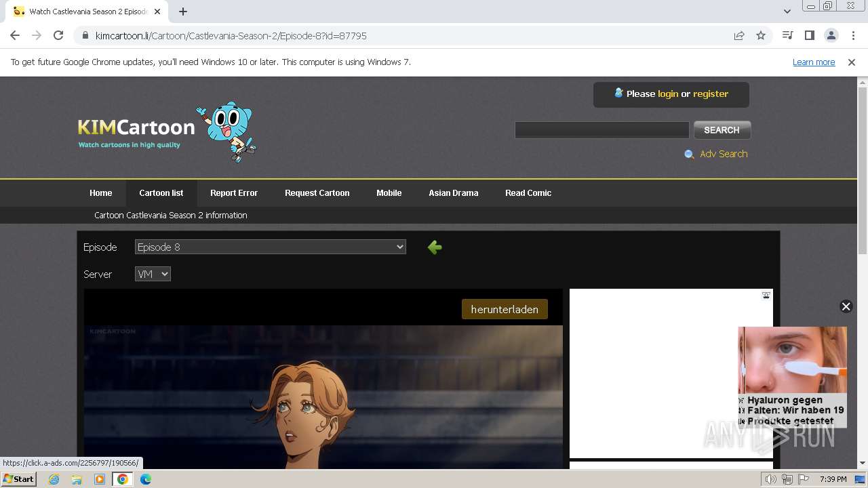
Task: Reload the page with the refresh icon
Action: coord(58,35)
